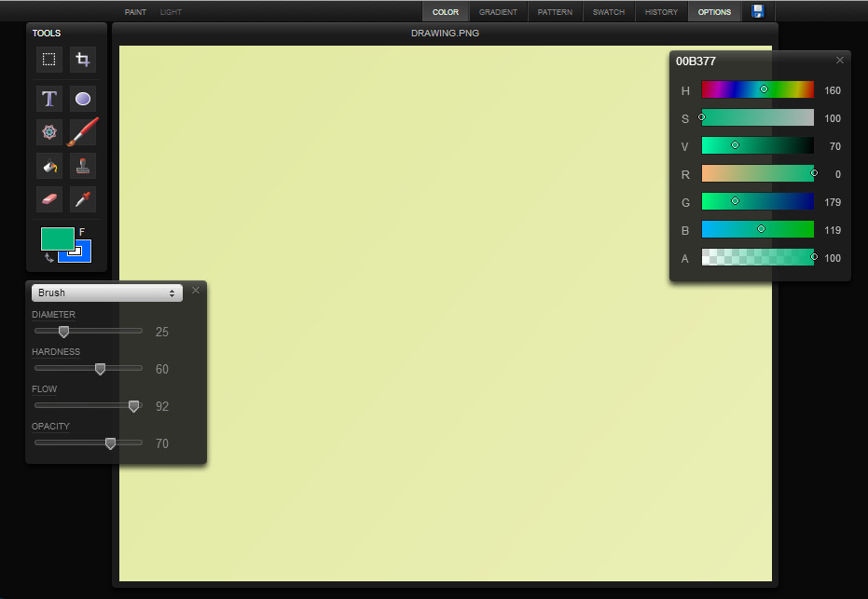Swap foreground and background colors

48,257
